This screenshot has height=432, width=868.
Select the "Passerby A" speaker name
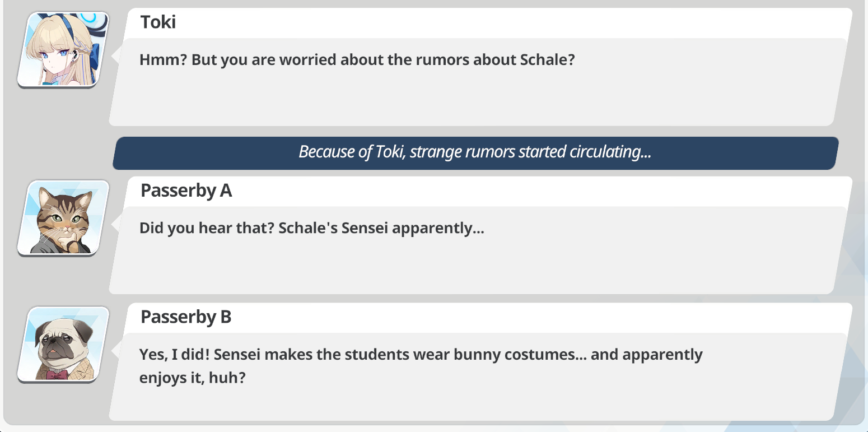[x=186, y=191]
